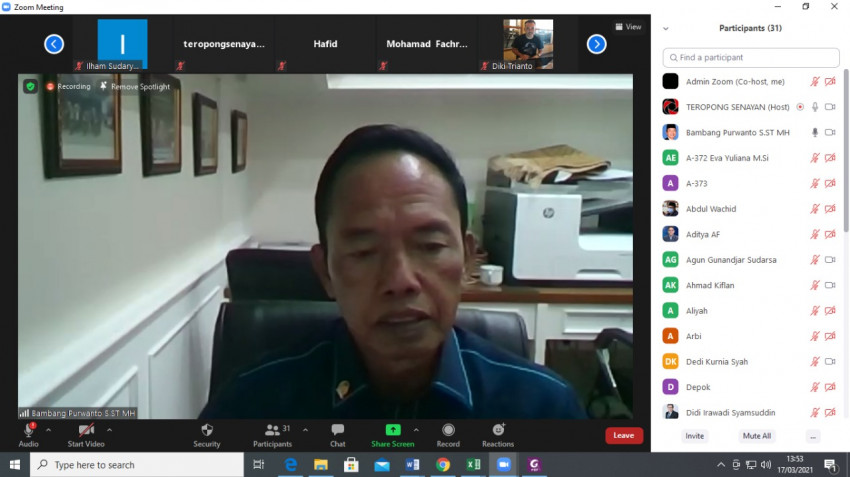Click Remove Spotlight on the video
This screenshot has height=477, width=850.
pyautogui.click(x=135, y=86)
